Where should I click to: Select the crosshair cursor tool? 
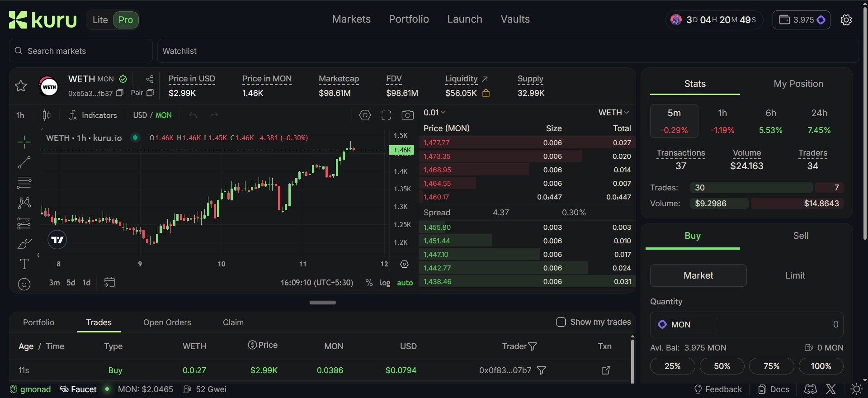(24, 142)
